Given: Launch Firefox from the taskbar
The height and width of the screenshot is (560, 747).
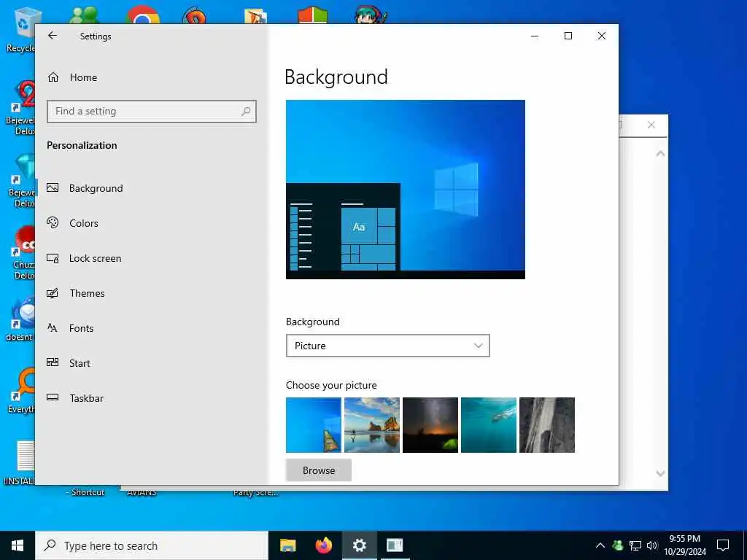Looking at the screenshot, I should pyautogui.click(x=324, y=545).
